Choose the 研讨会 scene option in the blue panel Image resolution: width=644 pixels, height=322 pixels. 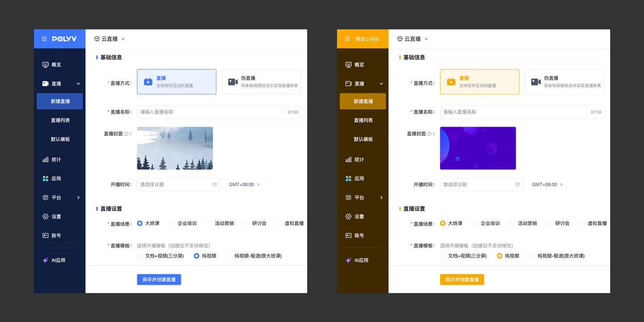(x=247, y=223)
